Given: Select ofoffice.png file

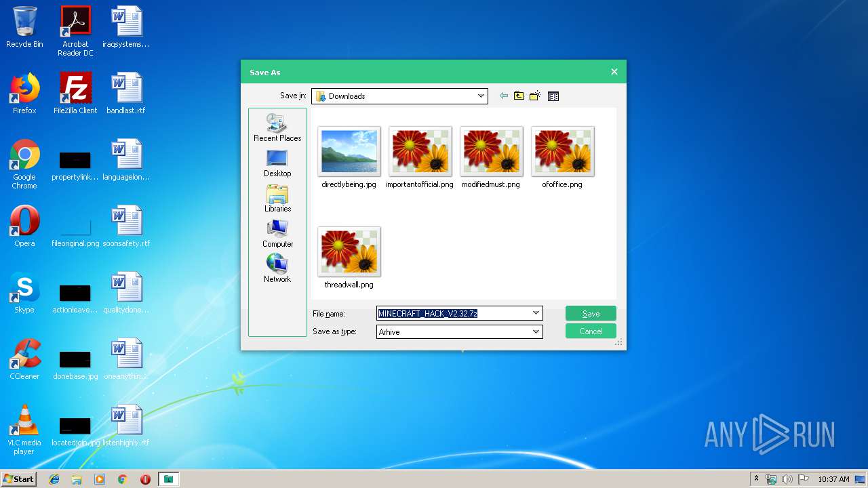Looking at the screenshot, I should (562, 158).
